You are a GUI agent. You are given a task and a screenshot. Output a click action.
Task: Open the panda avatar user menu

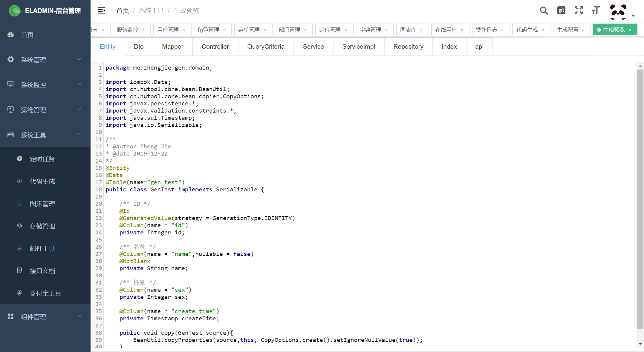click(x=618, y=11)
